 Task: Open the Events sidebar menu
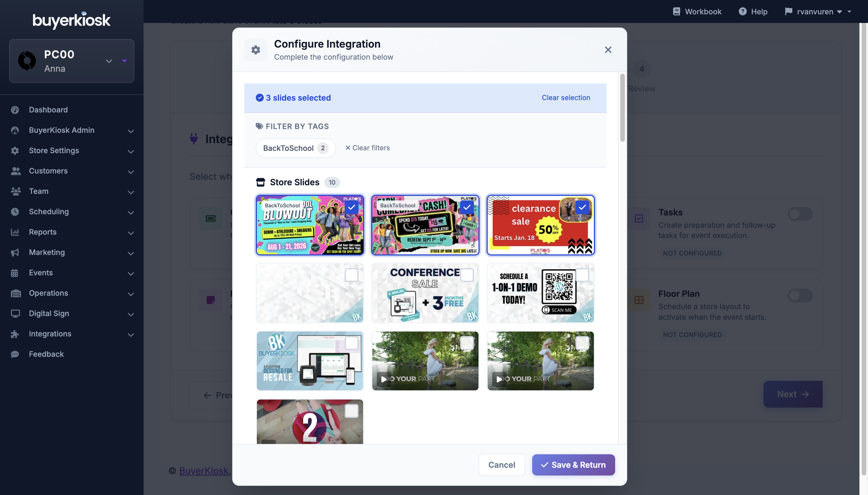[71, 273]
